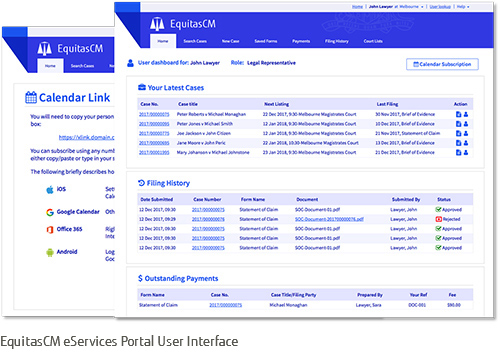Click the calendar icon beside Calendar Link heading
The height and width of the screenshot is (360, 500).
pyautogui.click(x=31, y=97)
